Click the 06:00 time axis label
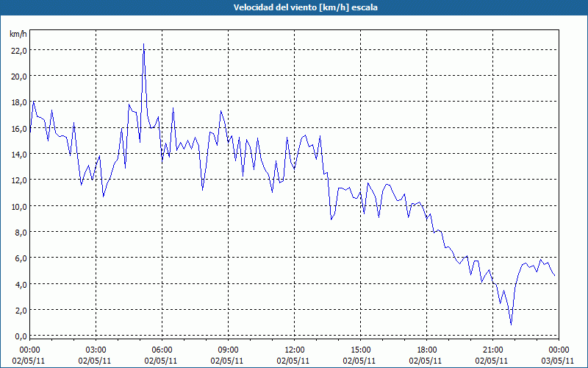The image size is (588, 368). (x=162, y=350)
